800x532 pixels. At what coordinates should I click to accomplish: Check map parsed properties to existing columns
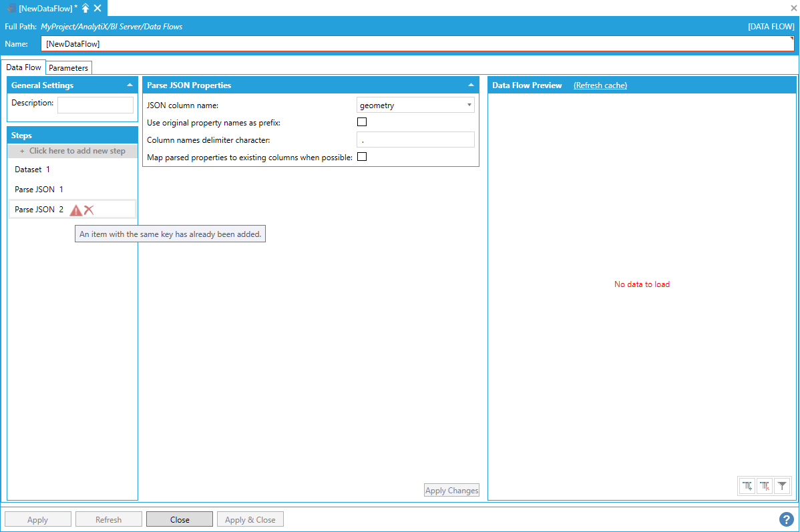pos(362,157)
